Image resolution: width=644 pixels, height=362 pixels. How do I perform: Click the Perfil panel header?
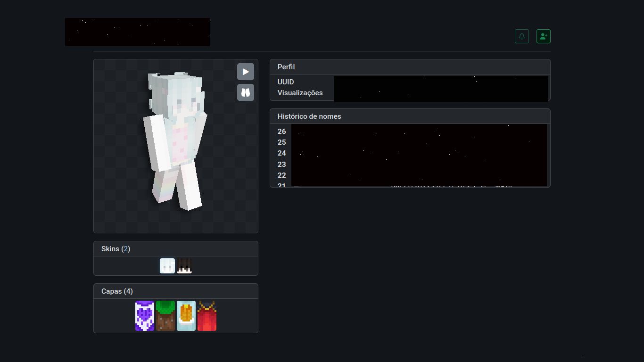[x=410, y=67]
